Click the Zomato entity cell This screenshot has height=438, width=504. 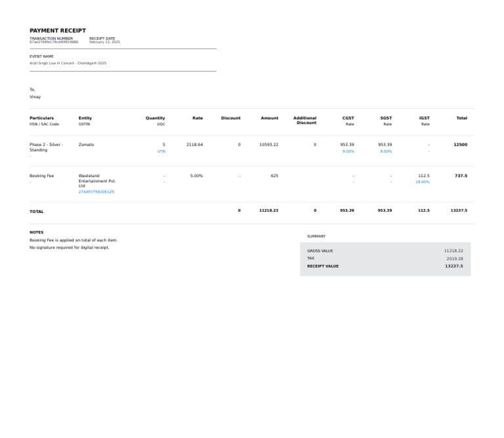point(86,144)
